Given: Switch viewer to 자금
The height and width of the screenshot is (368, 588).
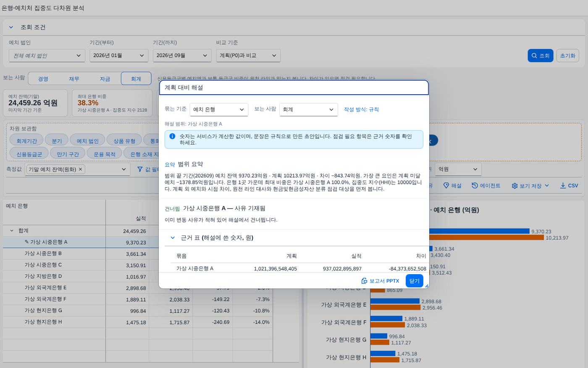Looking at the screenshot, I should (105, 79).
